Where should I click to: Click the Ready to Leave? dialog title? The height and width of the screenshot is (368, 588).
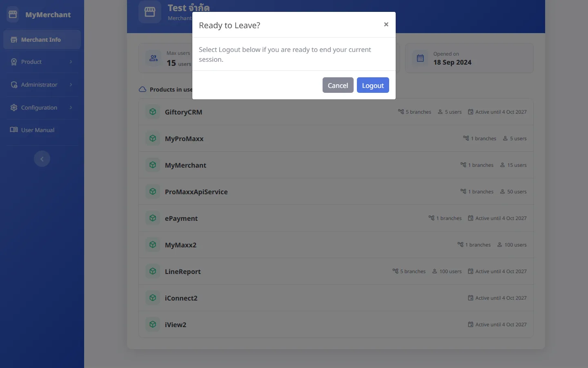(x=229, y=25)
